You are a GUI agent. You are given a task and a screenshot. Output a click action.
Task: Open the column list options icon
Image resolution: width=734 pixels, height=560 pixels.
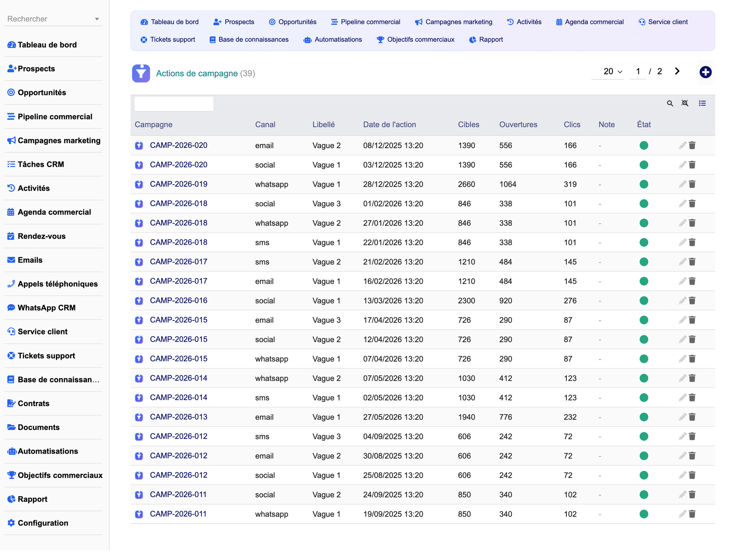[702, 103]
